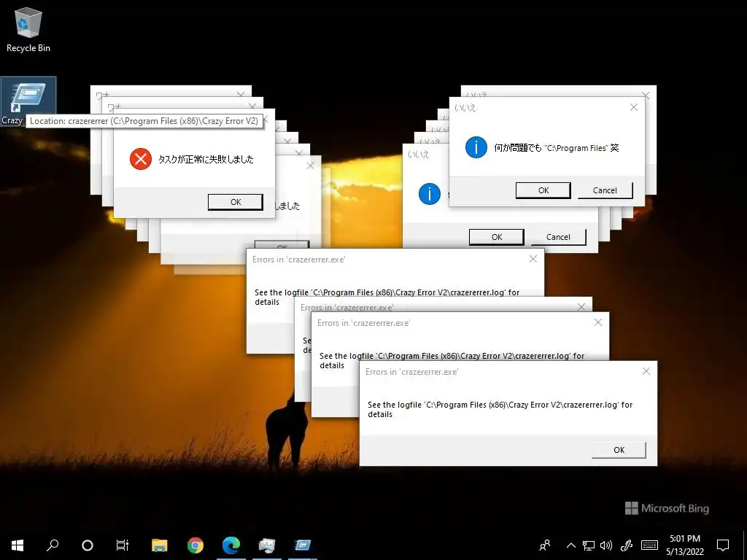Open the People icon in system tray
Viewport: 747px width, 560px height.
click(x=545, y=545)
